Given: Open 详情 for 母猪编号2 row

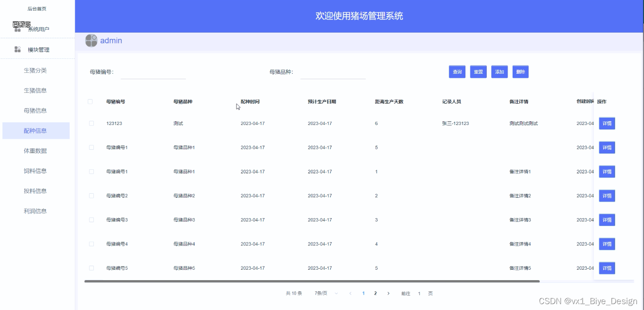Looking at the screenshot, I should [x=607, y=196].
